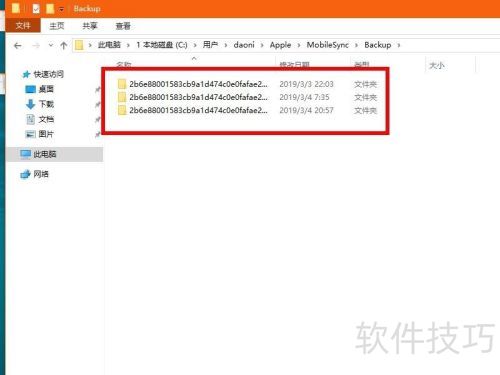Navigate to 用户 in the breadcrumb
The image size is (500, 375).
coord(210,45)
